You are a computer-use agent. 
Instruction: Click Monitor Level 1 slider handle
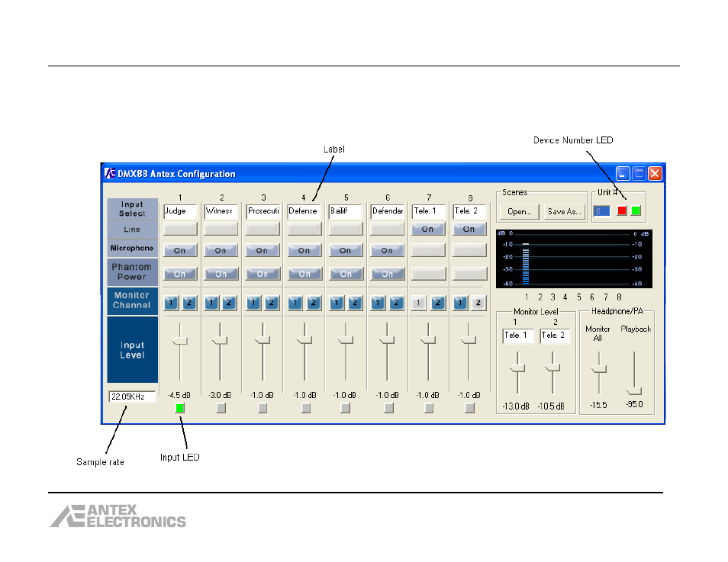point(517,368)
